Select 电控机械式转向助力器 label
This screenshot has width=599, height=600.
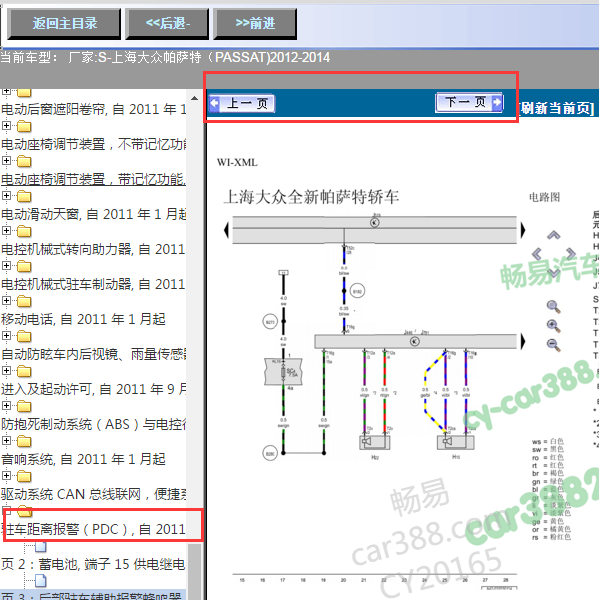pyautogui.click(x=93, y=249)
